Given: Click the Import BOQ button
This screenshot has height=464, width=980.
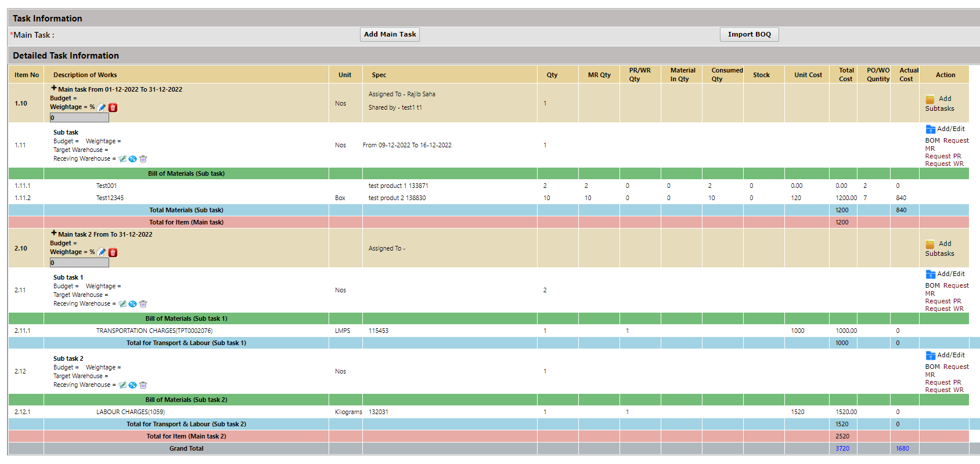Looking at the screenshot, I should (x=750, y=34).
